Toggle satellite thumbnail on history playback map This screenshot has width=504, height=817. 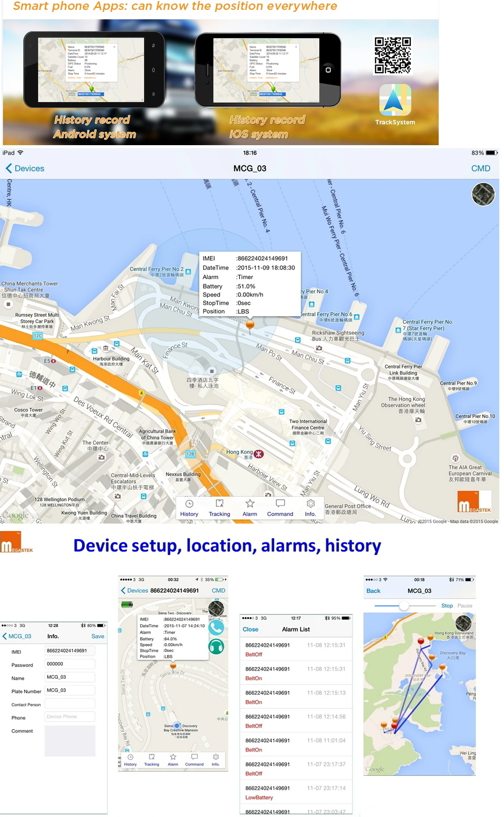464,623
